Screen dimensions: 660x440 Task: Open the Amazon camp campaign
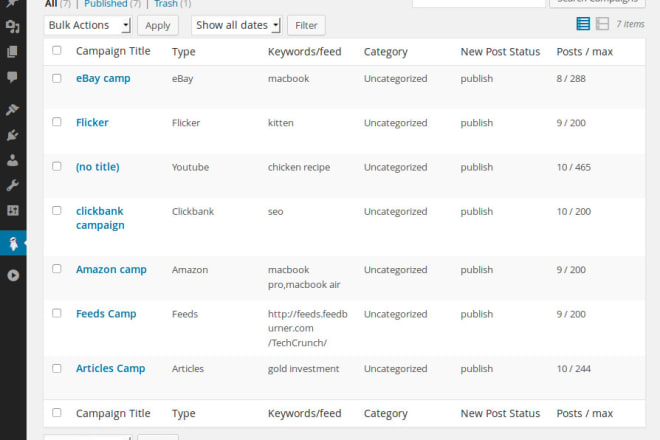click(111, 269)
